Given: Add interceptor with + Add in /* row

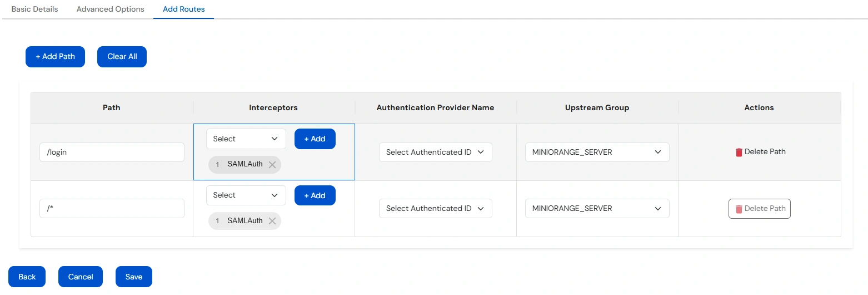Looking at the screenshot, I should point(315,195).
